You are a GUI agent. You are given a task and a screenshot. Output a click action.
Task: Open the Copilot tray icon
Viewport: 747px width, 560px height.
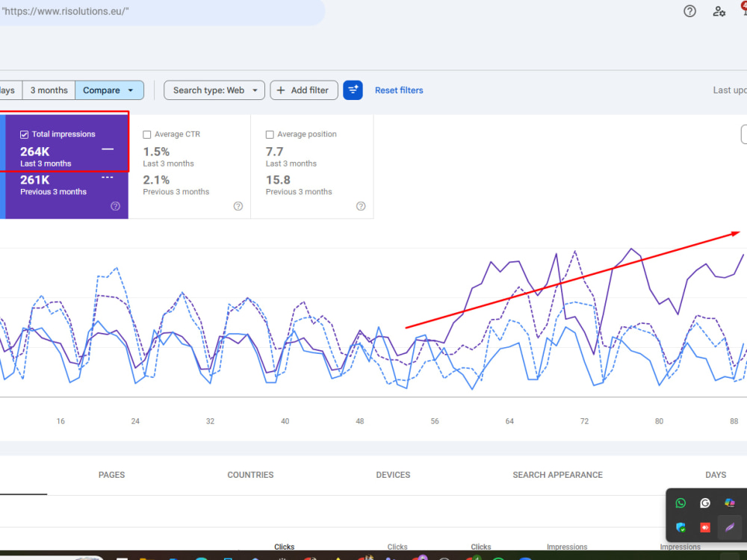pyautogui.click(x=729, y=503)
